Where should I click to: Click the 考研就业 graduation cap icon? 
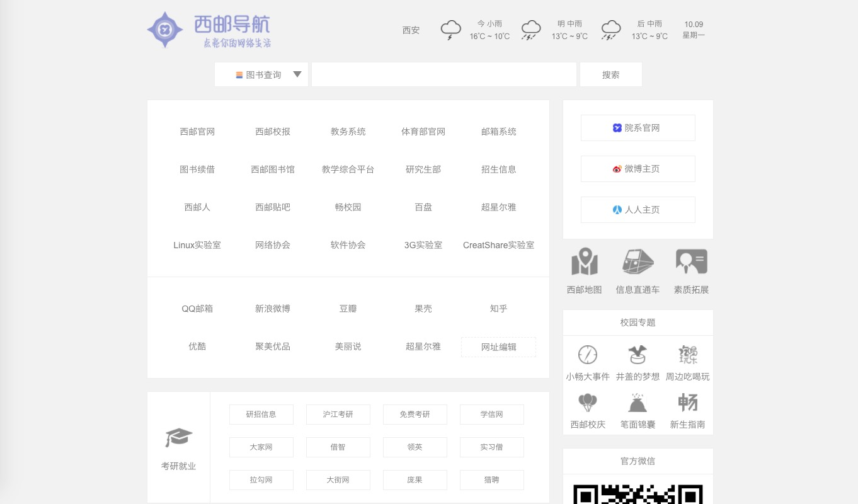pos(178,438)
